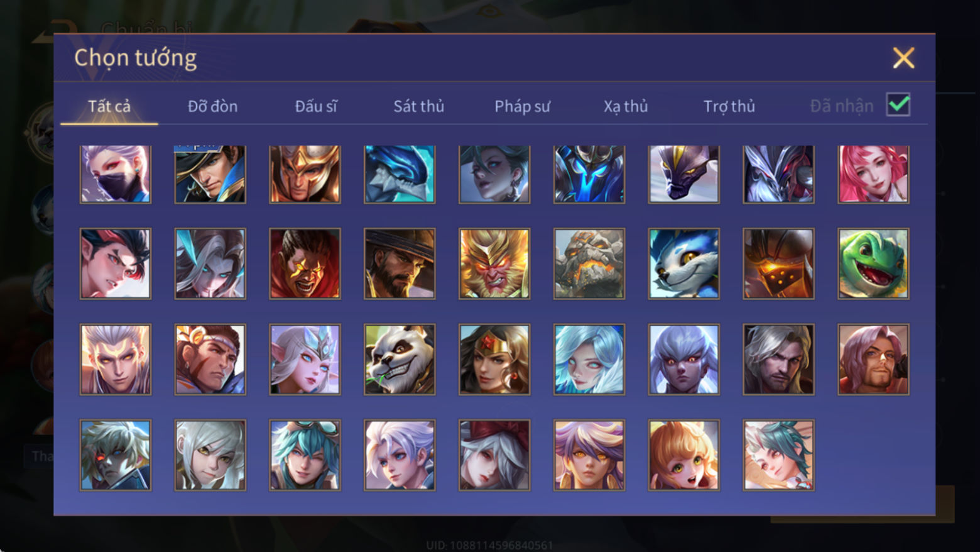This screenshot has height=552, width=980.
Task: Open the Đấu sĩ tab
Action: (316, 106)
